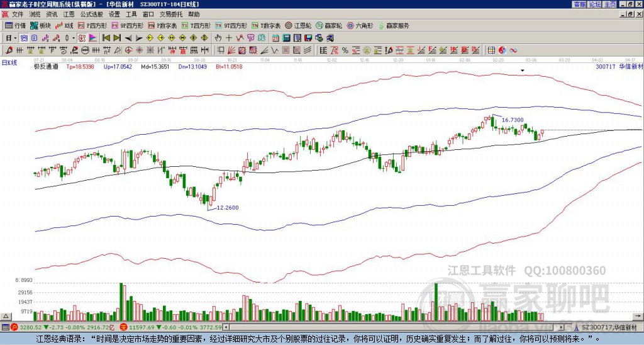
Task: Open the 9T四方形 tool
Action: click(x=231, y=25)
